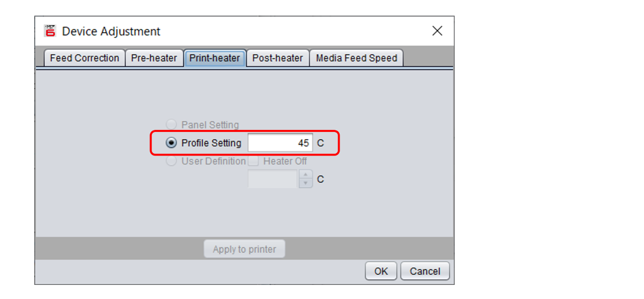
Task: Enable the Heater Off checkbox
Action: point(254,161)
